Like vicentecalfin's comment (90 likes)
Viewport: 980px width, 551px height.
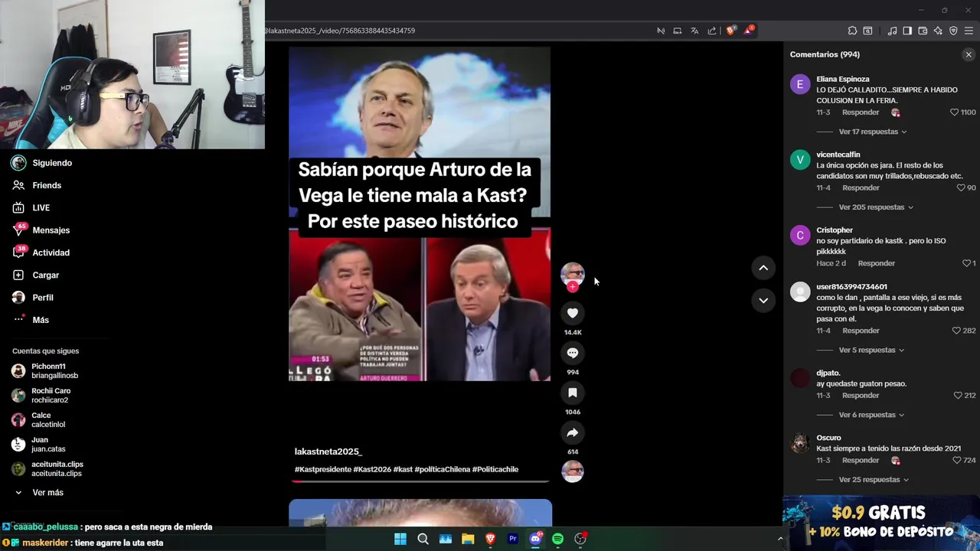pyautogui.click(x=961, y=187)
